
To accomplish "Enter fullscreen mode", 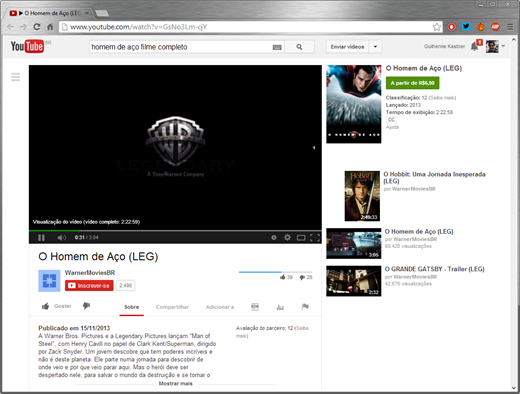I will [315, 237].
